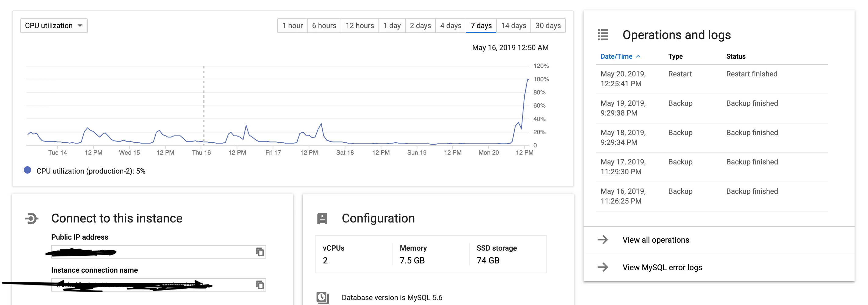Click the blue CPU utilization legend dot
868x305 pixels.
[28, 171]
